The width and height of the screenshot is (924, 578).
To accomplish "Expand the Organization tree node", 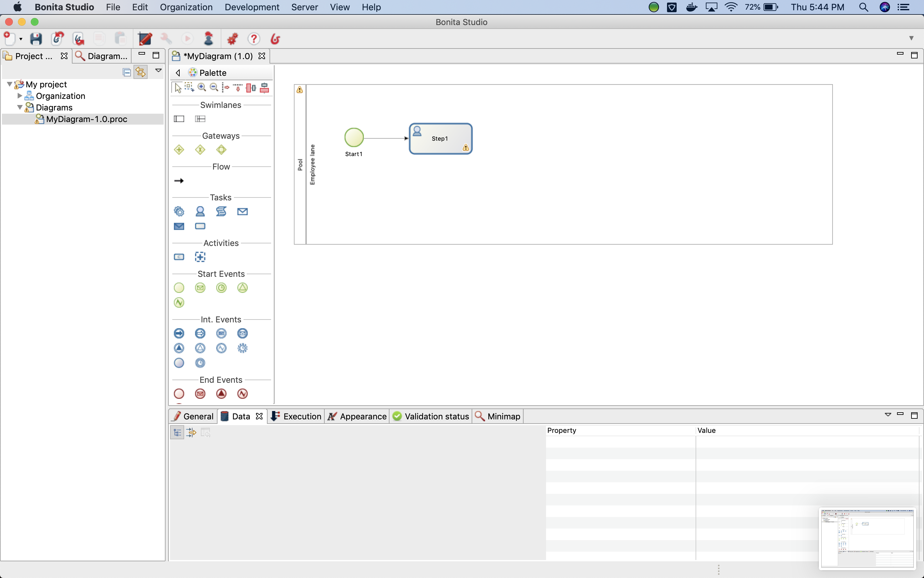I will (20, 96).
